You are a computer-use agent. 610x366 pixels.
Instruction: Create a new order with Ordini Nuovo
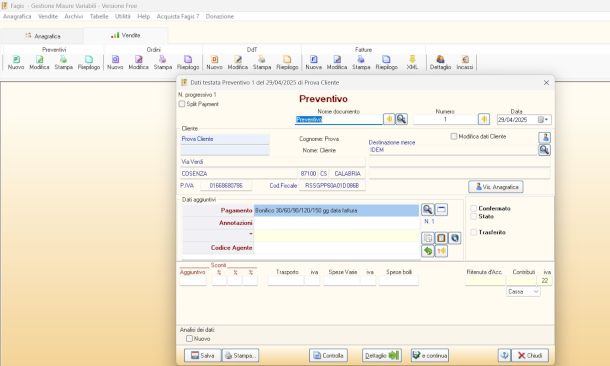click(115, 63)
